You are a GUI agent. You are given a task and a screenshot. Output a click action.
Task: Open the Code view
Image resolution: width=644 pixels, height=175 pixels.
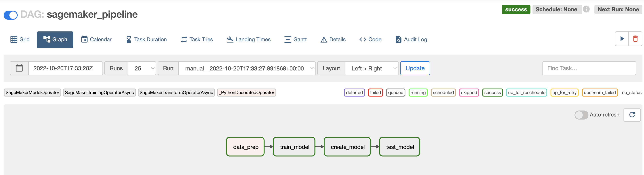(370, 40)
